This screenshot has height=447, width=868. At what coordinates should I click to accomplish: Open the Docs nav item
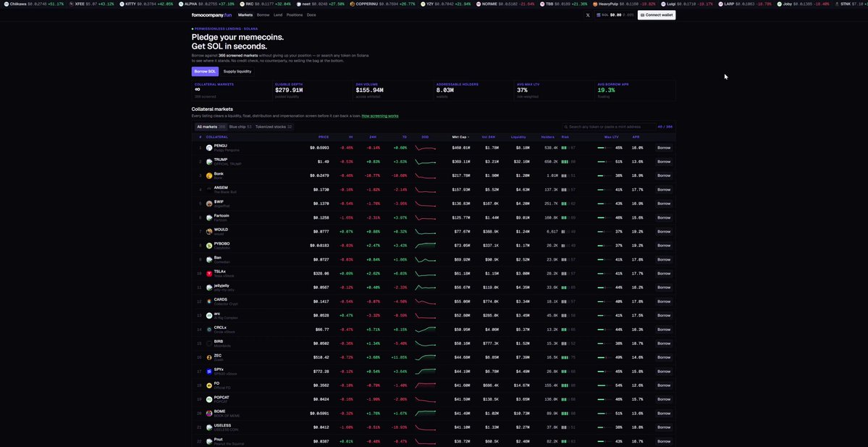click(311, 15)
